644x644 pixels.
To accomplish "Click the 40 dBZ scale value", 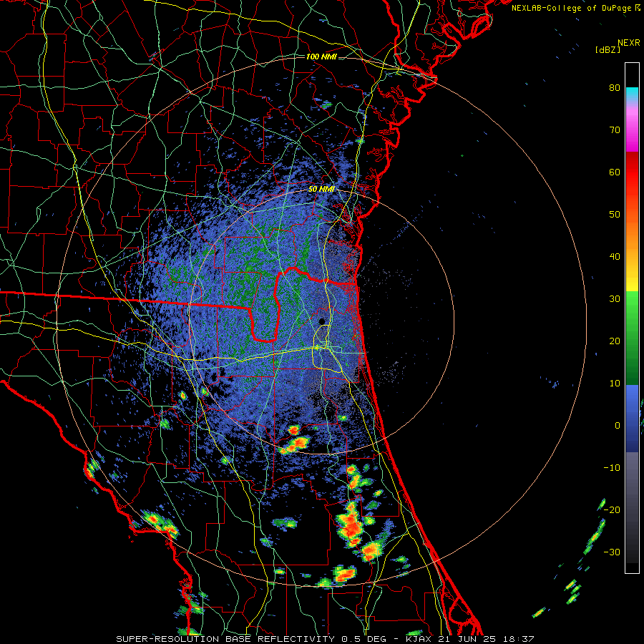I will click(615, 257).
